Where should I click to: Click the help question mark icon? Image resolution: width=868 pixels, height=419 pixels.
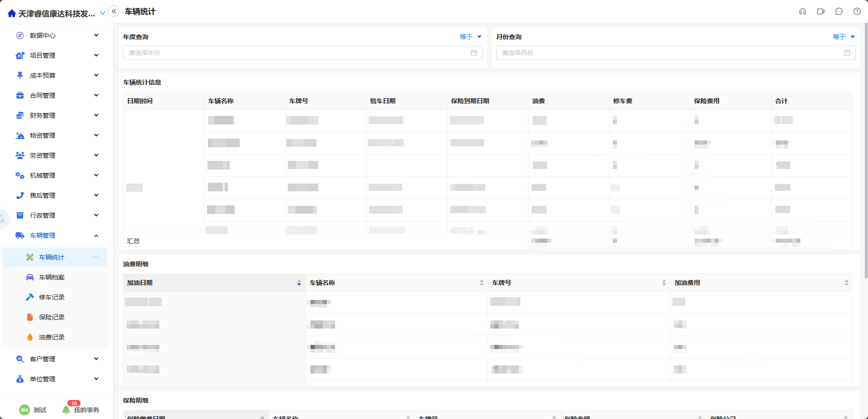point(857,12)
